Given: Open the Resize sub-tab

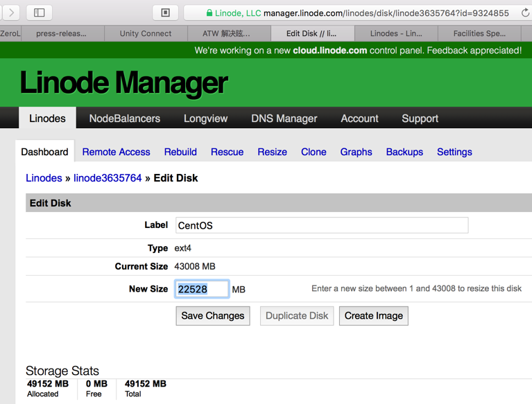Looking at the screenshot, I should pos(272,152).
